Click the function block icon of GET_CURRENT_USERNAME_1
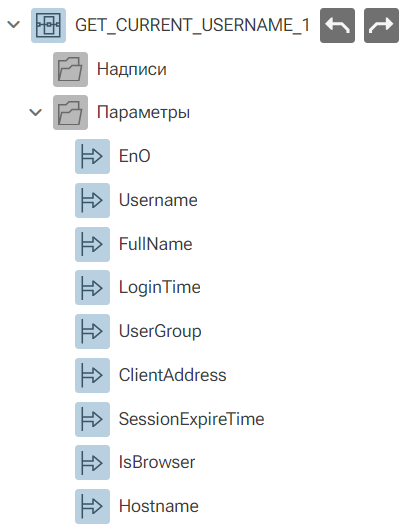407x529 pixels. (x=49, y=25)
